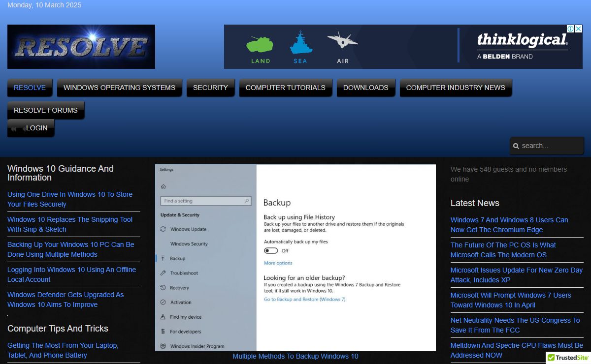The height and width of the screenshot is (364, 591).
Task: Click the LOGIN text in the menu
Action: (37, 128)
